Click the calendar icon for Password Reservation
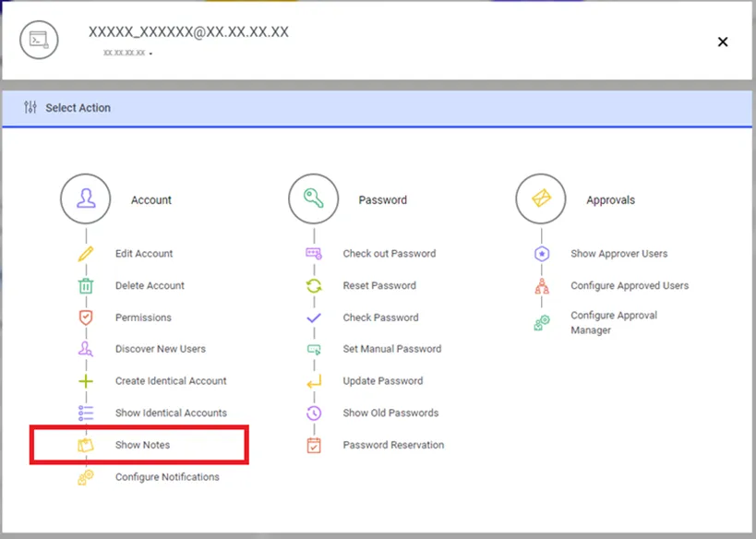The image size is (756, 539). click(314, 445)
